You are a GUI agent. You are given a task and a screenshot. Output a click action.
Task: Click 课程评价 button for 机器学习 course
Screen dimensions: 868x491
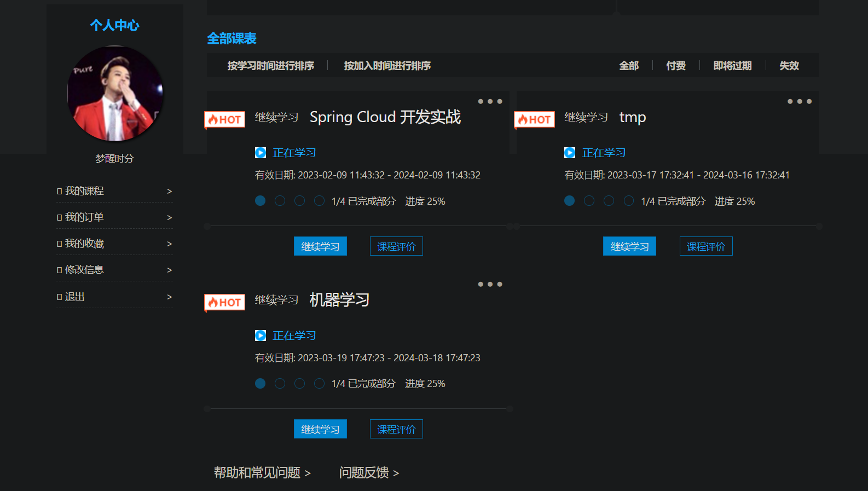click(x=397, y=429)
